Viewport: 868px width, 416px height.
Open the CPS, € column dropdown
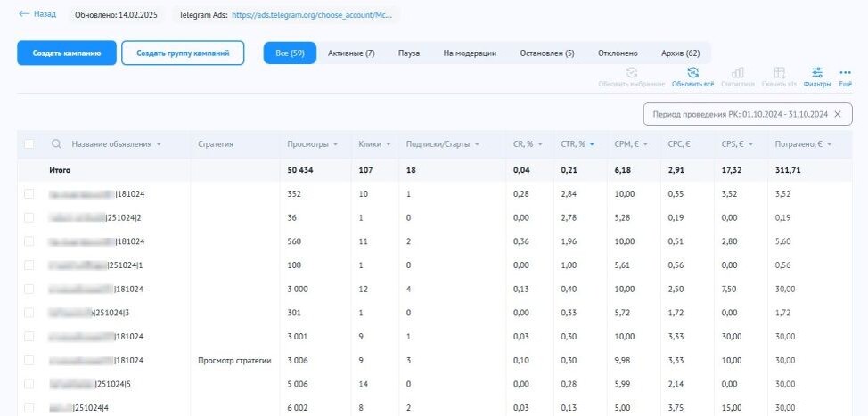tap(751, 144)
